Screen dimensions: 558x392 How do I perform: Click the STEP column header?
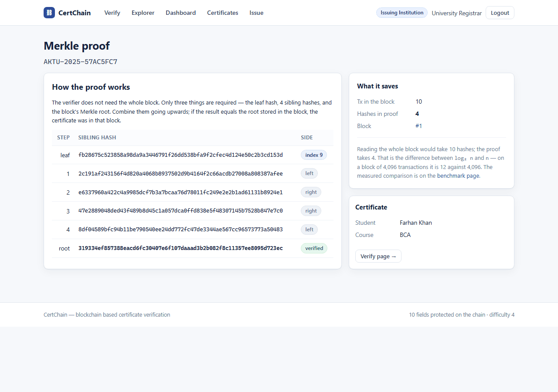63,138
